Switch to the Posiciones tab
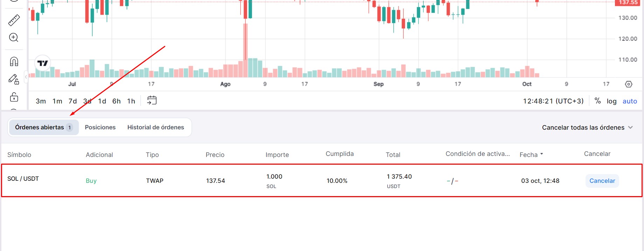 coord(100,127)
